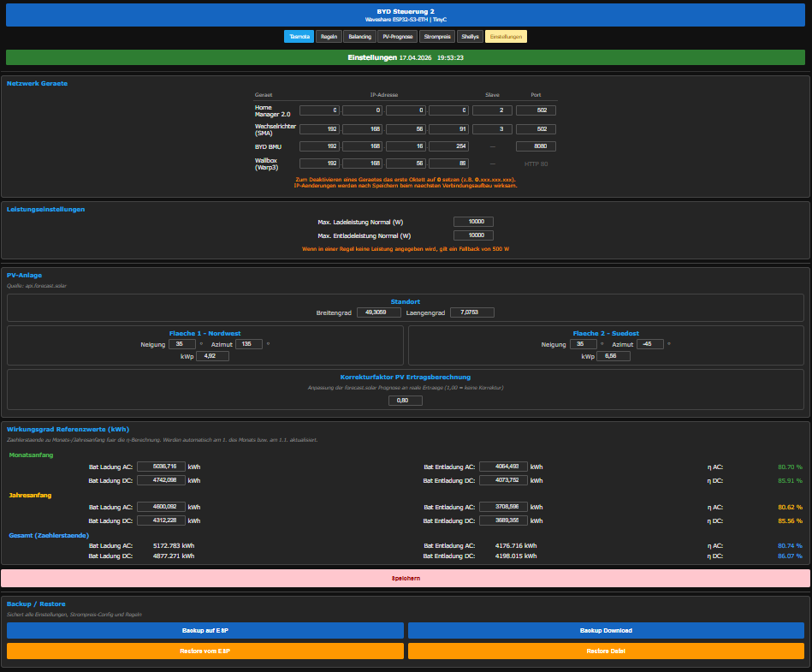
Task: Open the Shellys tab
Action: pyautogui.click(x=470, y=37)
